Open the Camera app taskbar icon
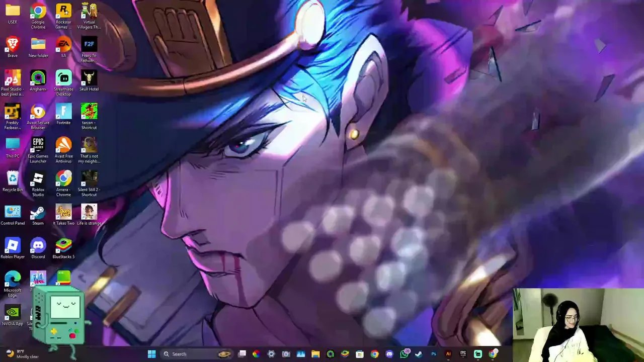The width and height of the screenshot is (644, 362). 286,354
